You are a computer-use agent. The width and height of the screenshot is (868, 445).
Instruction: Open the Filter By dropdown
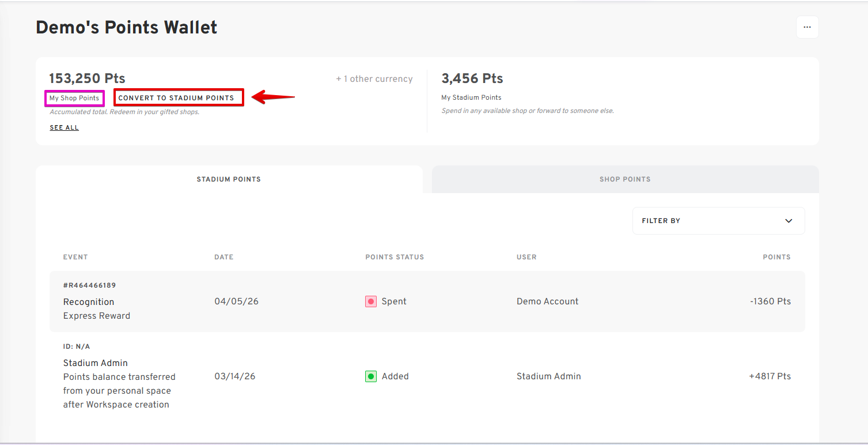pos(718,221)
